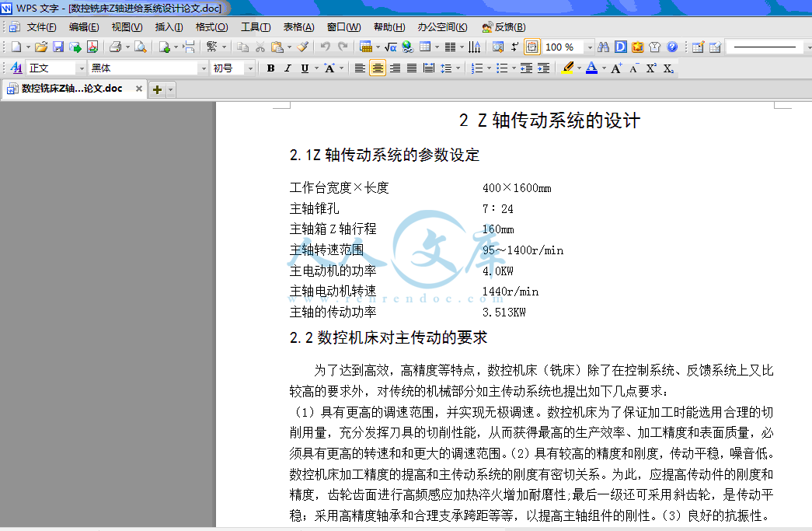Grow the font size with A+
The image size is (812, 531).
click(616, 68)
